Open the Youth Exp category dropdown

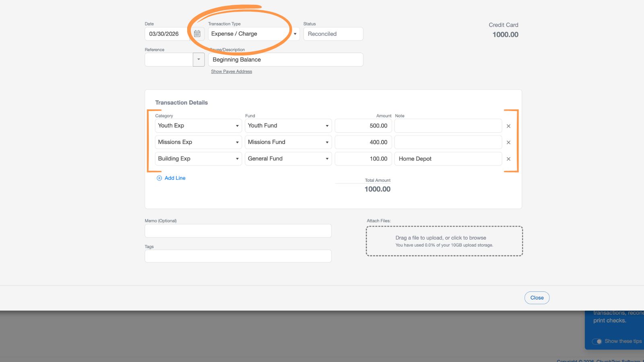198,126
